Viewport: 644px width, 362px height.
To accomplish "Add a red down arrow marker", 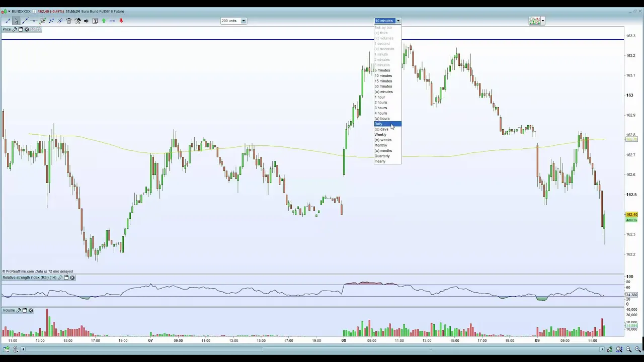I will (121, 21).
